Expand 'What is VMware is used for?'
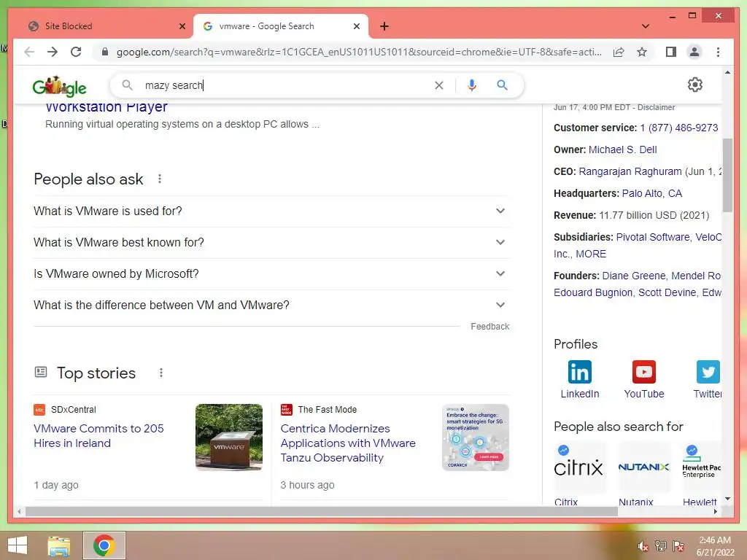Viewport: 747px width, 560px height. click(271, 211)
